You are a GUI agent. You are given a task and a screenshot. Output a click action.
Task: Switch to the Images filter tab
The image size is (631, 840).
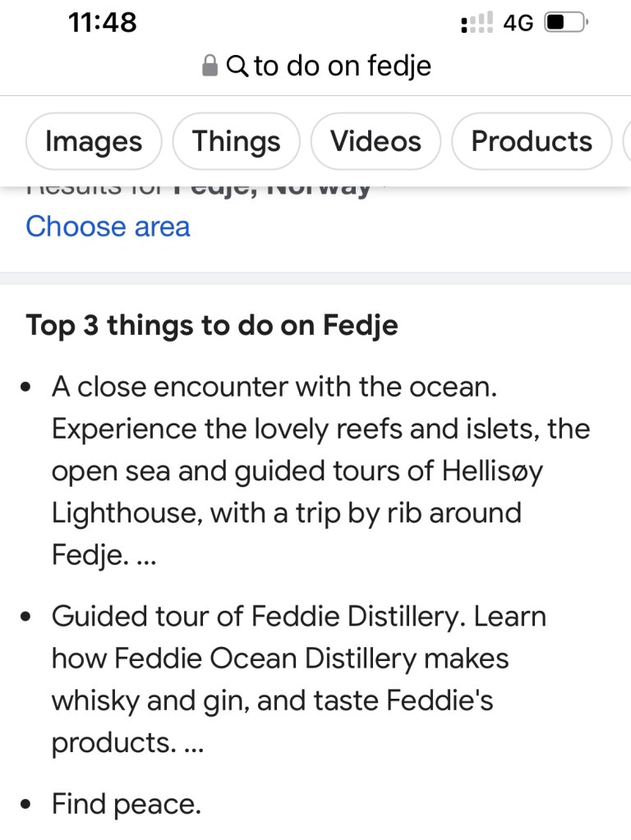tap(93, 141)
